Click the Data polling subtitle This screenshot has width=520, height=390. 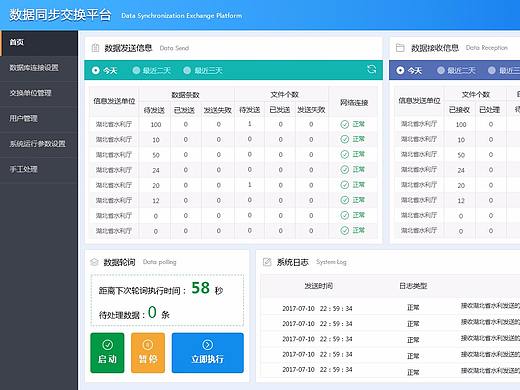(x=159, y=262)
